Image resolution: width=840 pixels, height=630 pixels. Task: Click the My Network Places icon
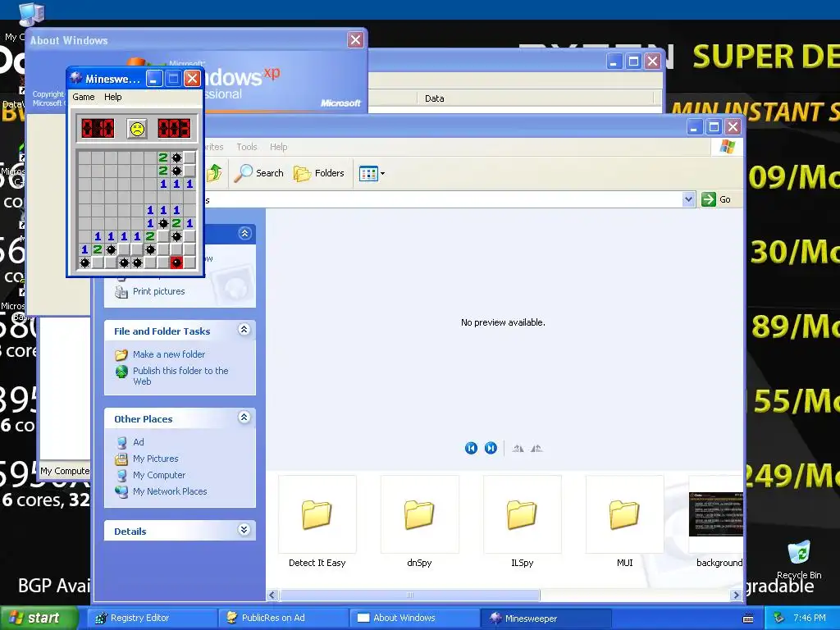click(121, 491)
